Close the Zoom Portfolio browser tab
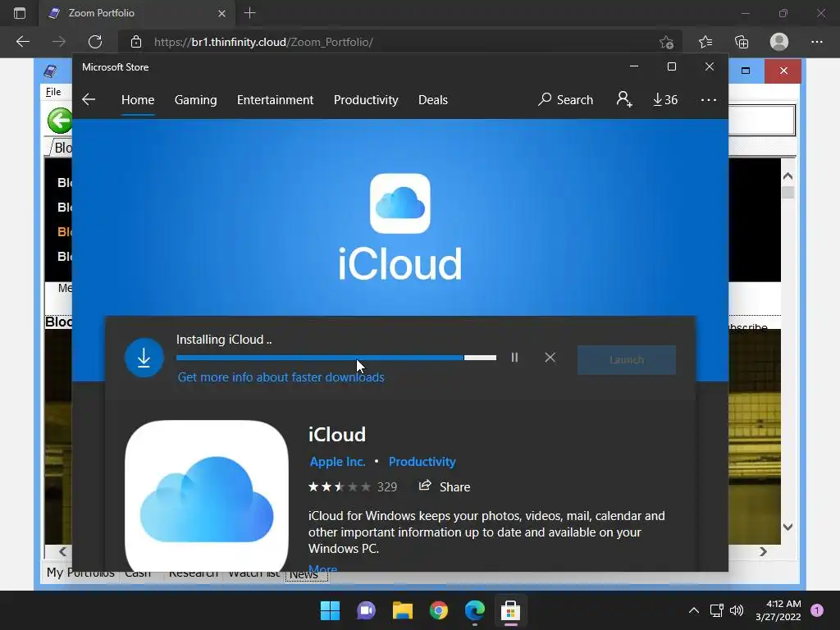Screen dimensions: 840x630 221,13
